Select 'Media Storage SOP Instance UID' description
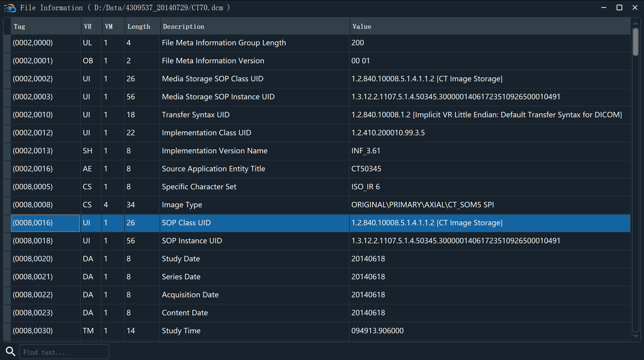The height and width of the screenshot is (360, 644). click(254, 97)
